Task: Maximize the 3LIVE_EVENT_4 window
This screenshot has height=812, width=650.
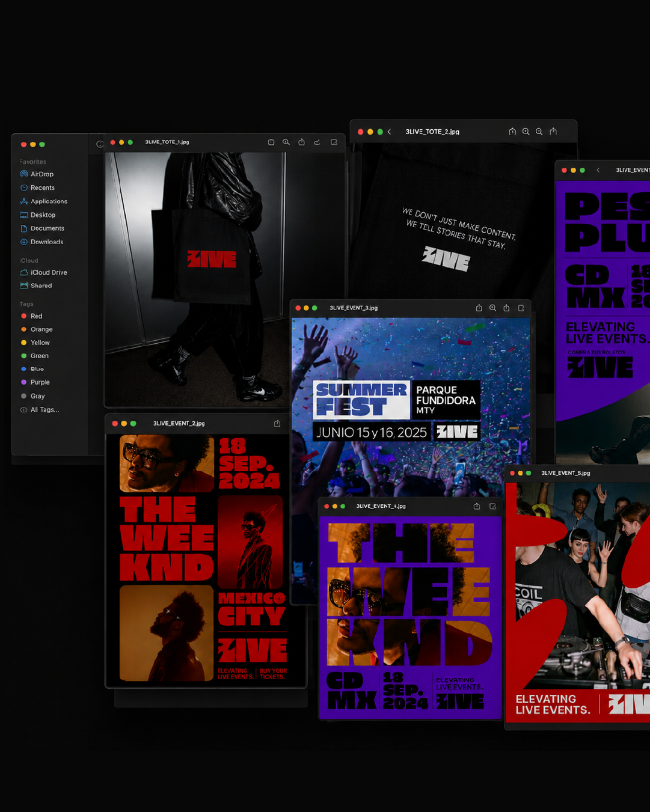Action: [x=343, y=506]
